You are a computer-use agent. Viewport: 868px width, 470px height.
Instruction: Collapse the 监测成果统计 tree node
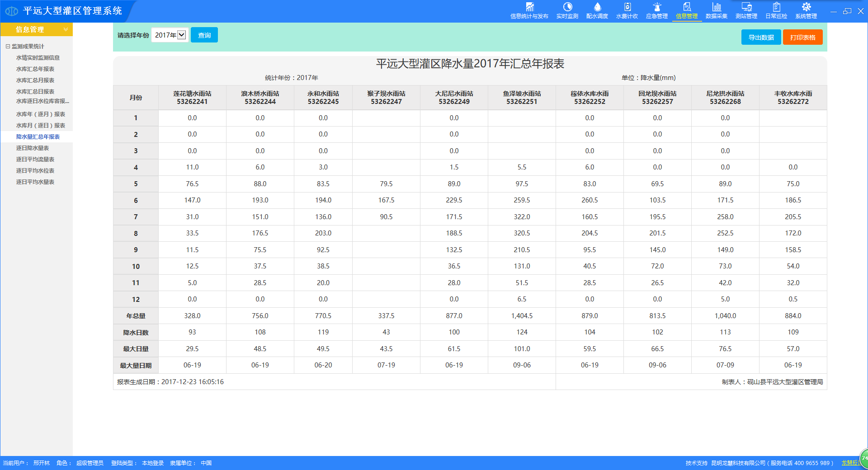[x=8, y=47]
